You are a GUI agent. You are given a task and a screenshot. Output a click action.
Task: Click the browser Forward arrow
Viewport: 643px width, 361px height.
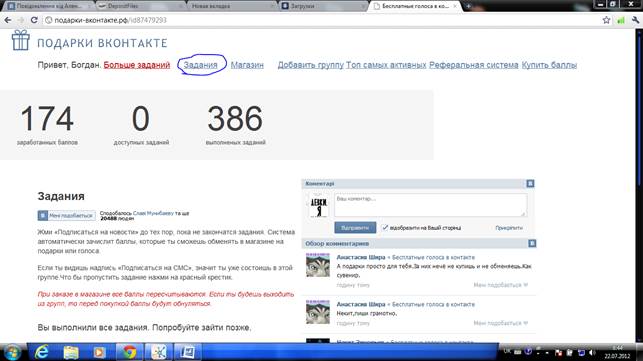(21, 20)
